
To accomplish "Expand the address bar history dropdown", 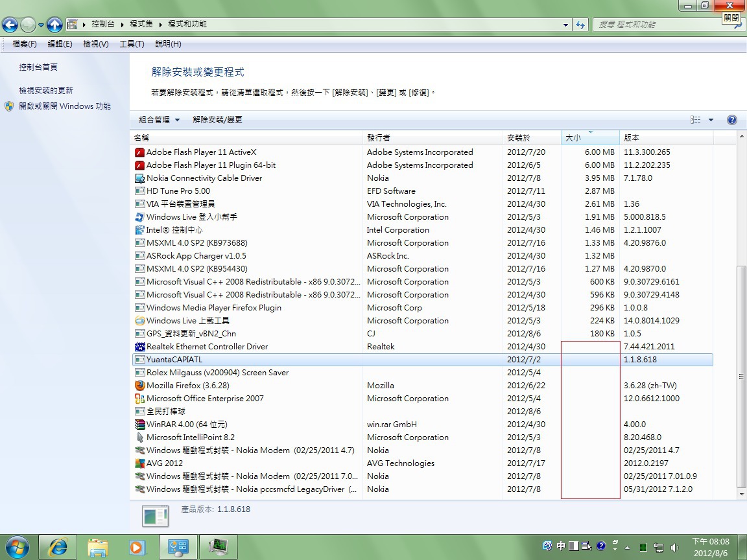I will click(x=565, y=25).
